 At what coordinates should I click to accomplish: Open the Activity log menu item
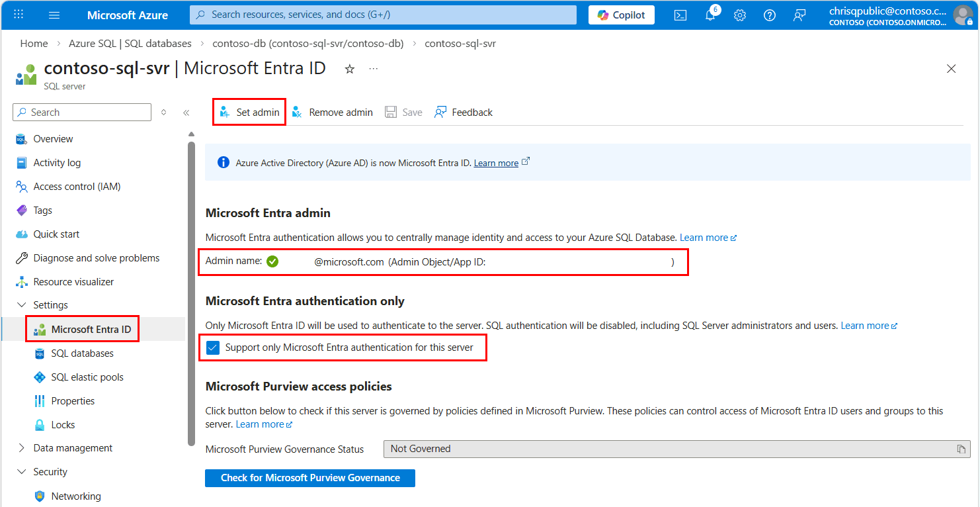(57, 163)
